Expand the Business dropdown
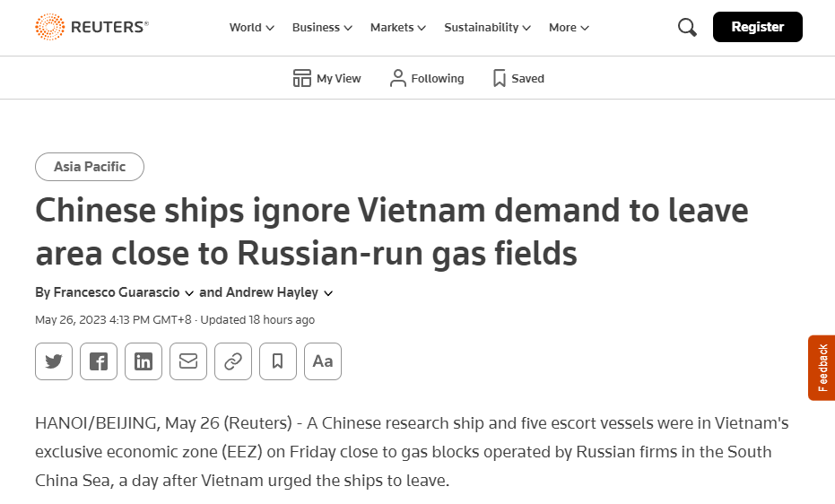Screen dimensions: 835x504 [x=322, y=28]
